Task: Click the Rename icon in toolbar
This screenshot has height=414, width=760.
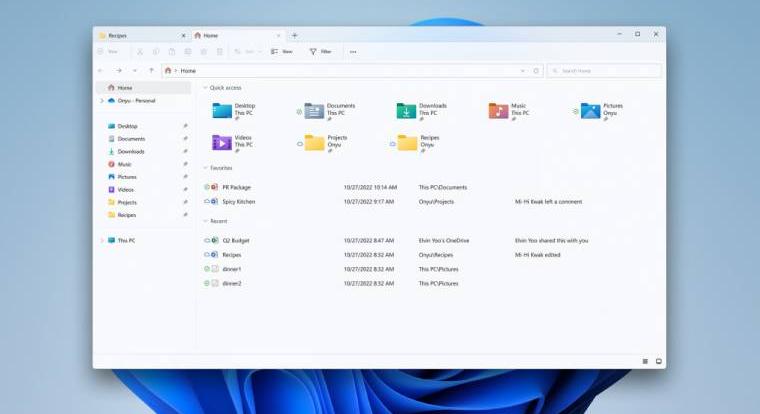Action: tap(188, 51)
